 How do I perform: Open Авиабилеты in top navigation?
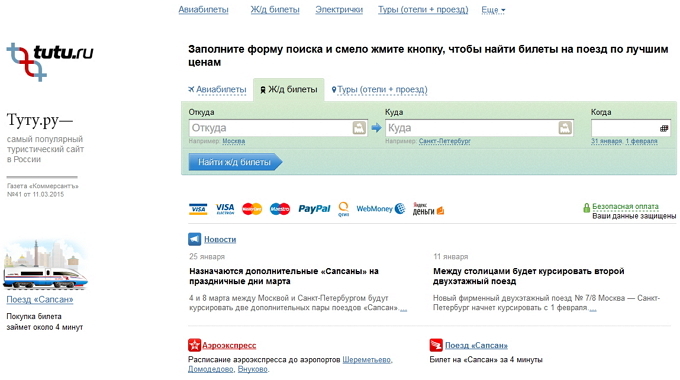tap(203, 10)
